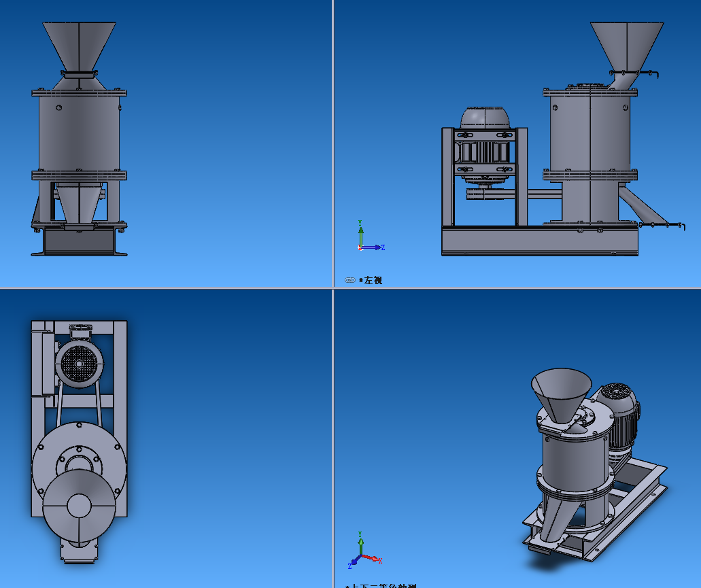Click blue Z axis in isometric view triad

click(354, 563)
